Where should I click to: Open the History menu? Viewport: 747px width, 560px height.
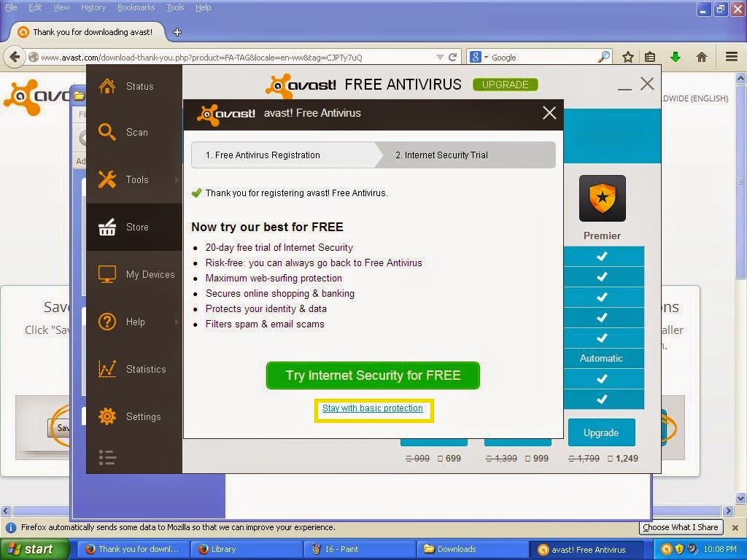pyautogui.click(x=93, y=7)
